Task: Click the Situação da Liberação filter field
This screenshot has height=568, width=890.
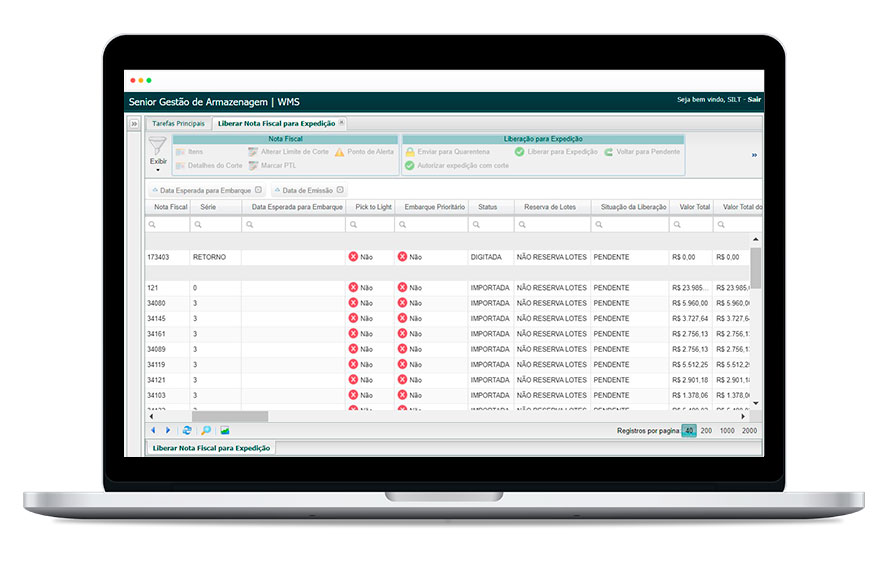Action: pos(630,225)
